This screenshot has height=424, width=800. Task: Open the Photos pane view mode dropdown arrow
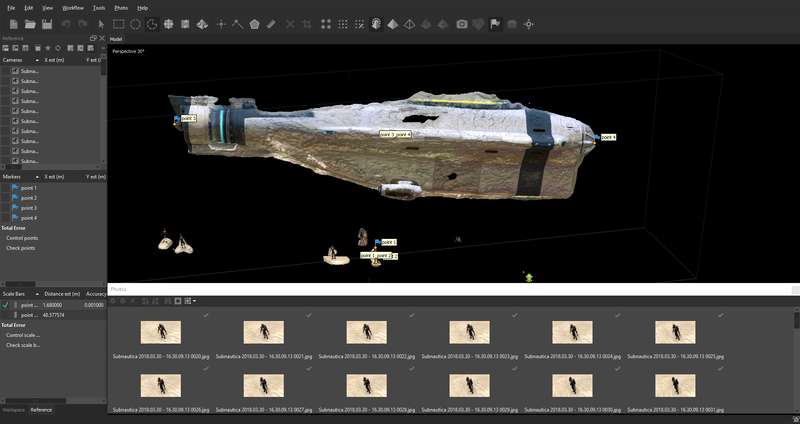click(194, 301)
